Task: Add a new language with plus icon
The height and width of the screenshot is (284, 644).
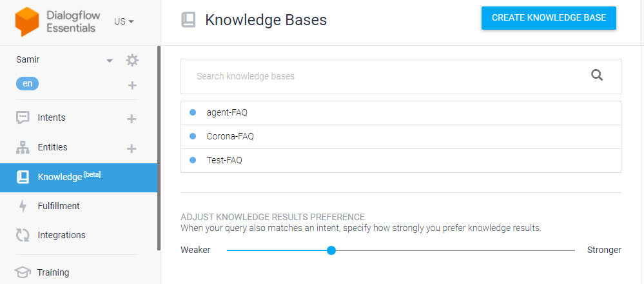Action: [132, 85]
